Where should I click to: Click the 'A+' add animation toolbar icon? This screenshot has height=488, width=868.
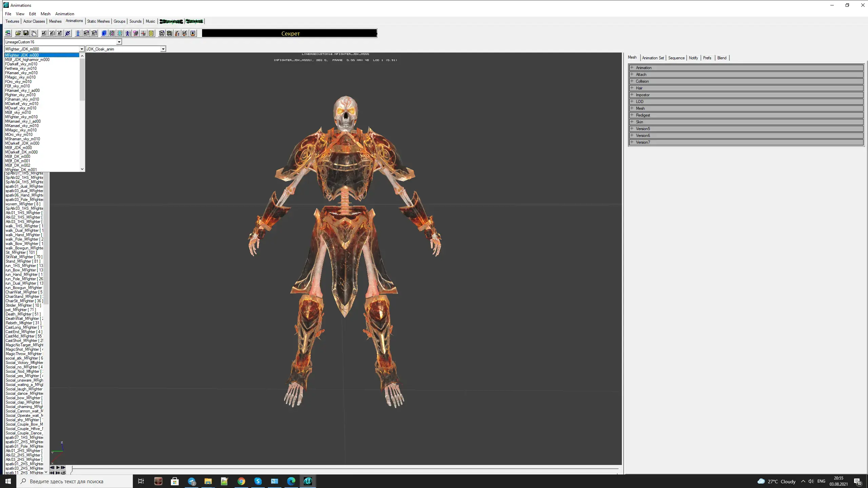(60, 33)
